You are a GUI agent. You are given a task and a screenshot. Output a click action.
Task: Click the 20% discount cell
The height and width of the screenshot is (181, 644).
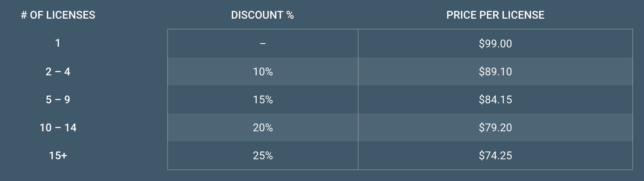click(x=263, y=127)
